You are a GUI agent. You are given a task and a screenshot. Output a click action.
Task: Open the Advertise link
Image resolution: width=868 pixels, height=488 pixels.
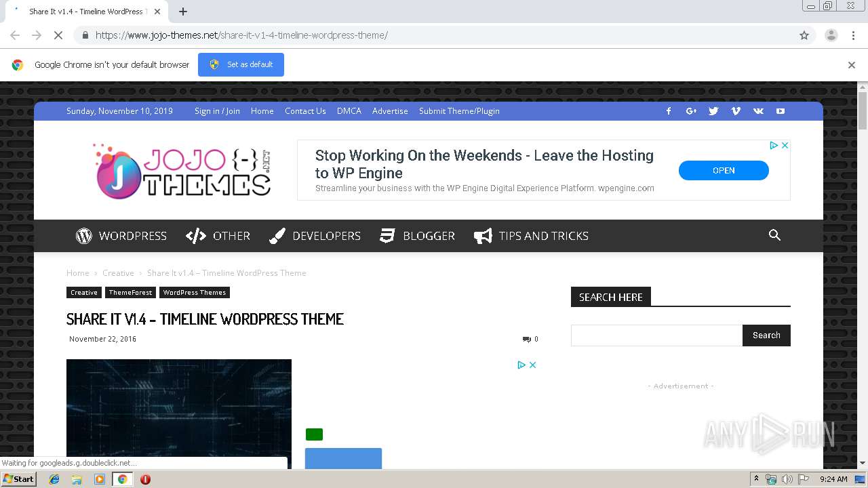point(390,111)
